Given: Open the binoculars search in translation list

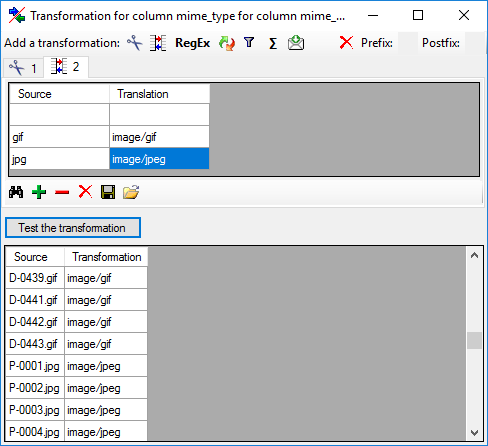Looking at the screenshot, I should 16,192.
